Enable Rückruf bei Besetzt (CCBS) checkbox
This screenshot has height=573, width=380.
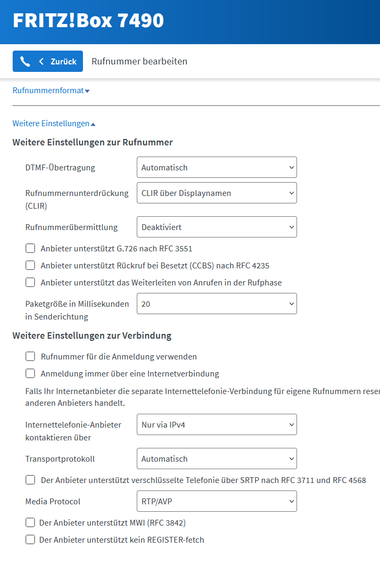30,265
